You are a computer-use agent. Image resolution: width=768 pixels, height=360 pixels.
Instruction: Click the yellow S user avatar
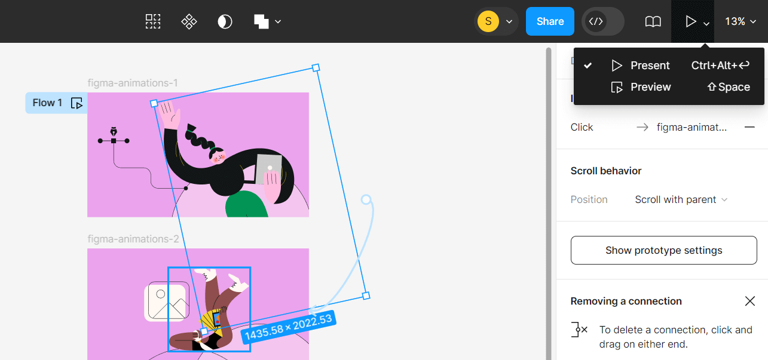(x=488, y=21)
